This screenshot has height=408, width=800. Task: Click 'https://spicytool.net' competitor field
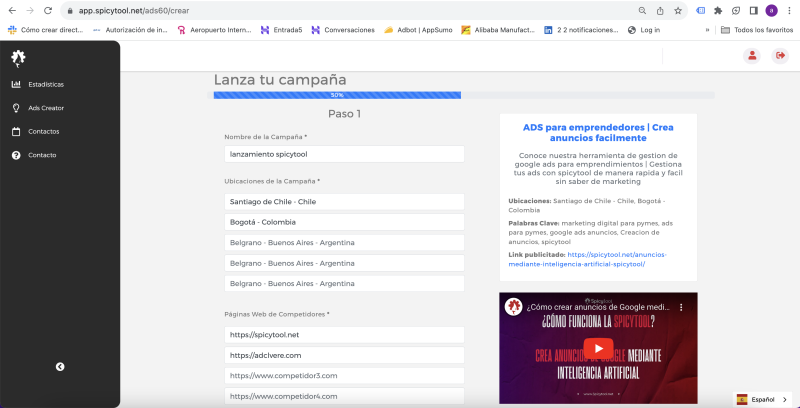click(344, 335)
